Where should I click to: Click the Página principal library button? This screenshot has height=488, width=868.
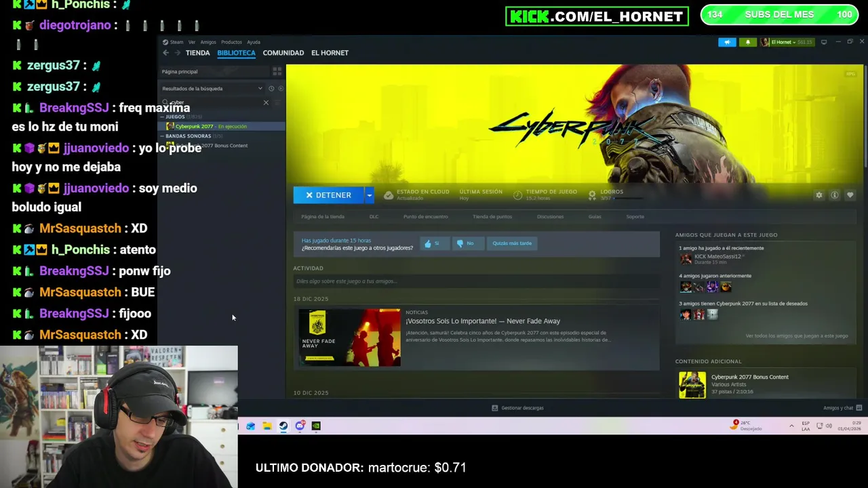tap(214, 71)
